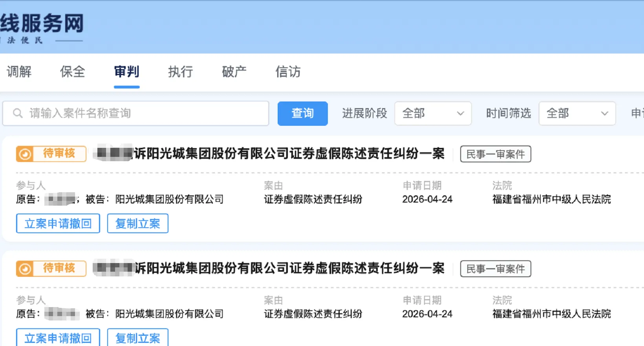Click 待审核 status icon on first case
This screenshot has height=346, width=644.
pyautogui.click(x=25, y=154)
